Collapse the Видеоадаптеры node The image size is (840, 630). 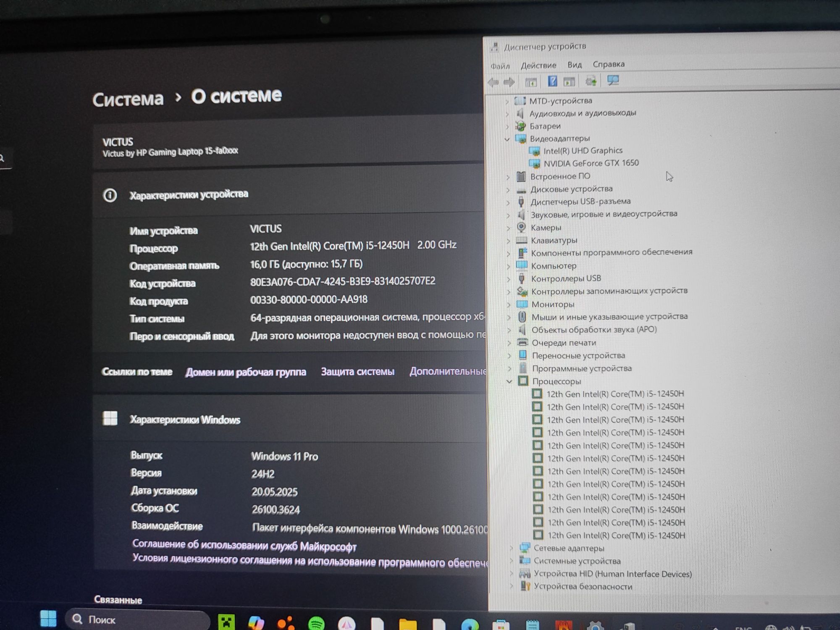click(x=507, y=139)
